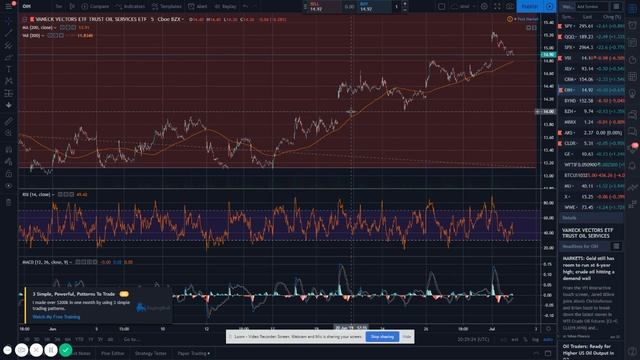Open the alerts panel in right sidebar
This screenshot has width=640, height=360.
tap(632, 25)
